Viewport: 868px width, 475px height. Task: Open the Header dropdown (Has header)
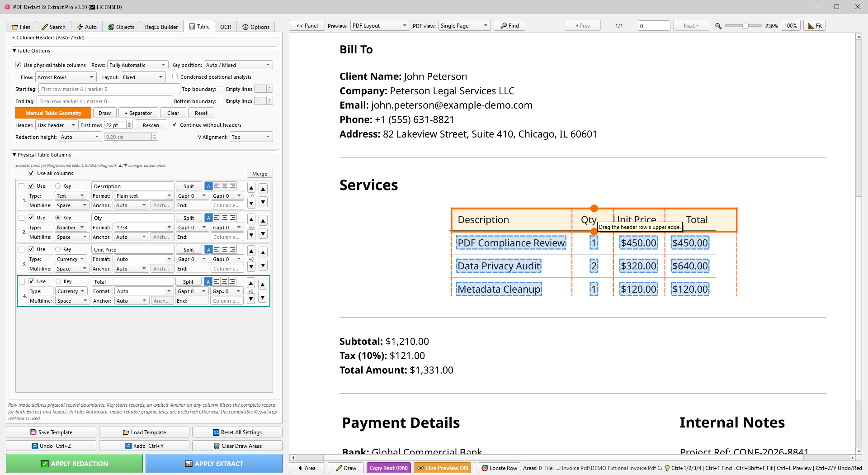pos(57,125)
